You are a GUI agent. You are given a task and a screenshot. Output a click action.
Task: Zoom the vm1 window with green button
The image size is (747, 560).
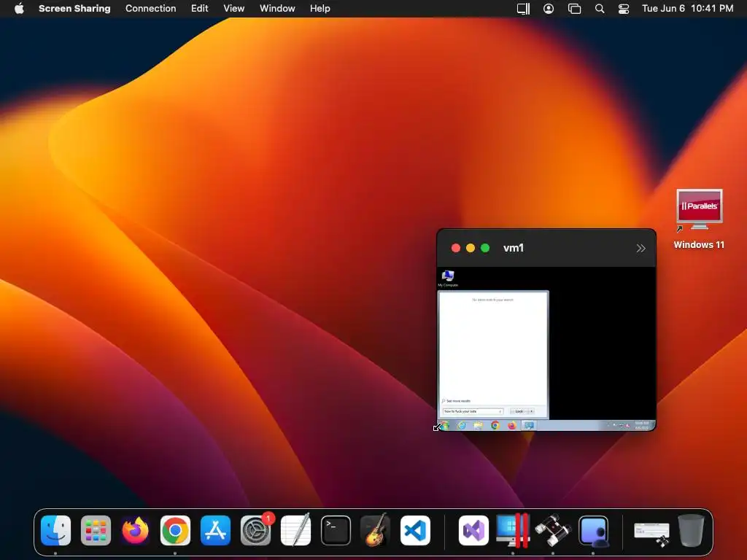(485, 248)
